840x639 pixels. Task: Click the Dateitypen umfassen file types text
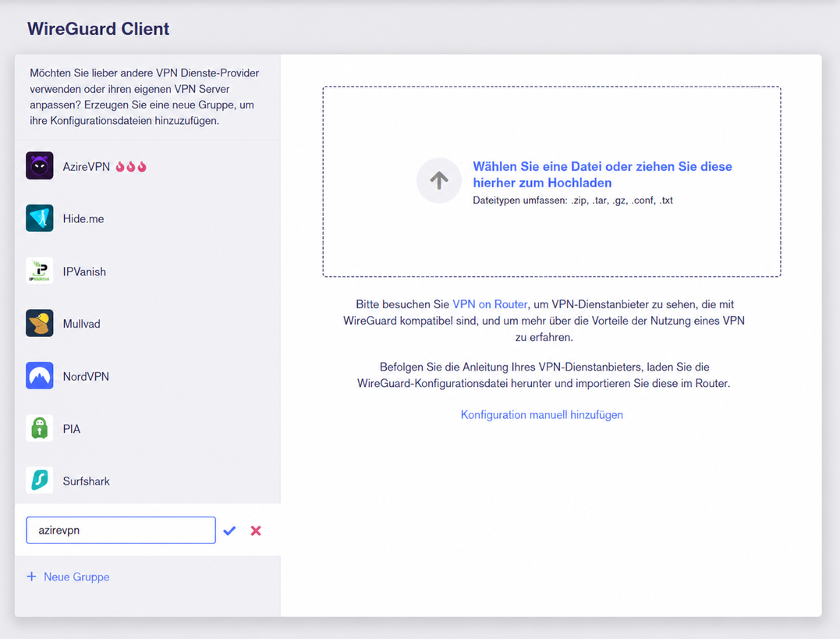point(572,201)
